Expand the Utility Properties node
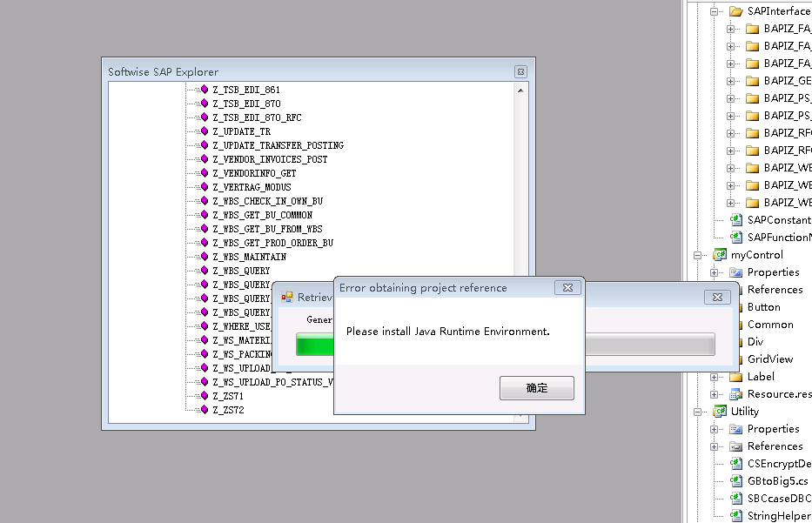Screen dimensions: 812x523 [x=715, y=429]
